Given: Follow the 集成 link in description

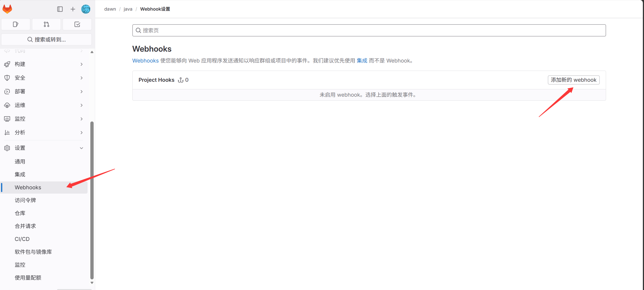Looking at the screenshot, I should (362, 61).
